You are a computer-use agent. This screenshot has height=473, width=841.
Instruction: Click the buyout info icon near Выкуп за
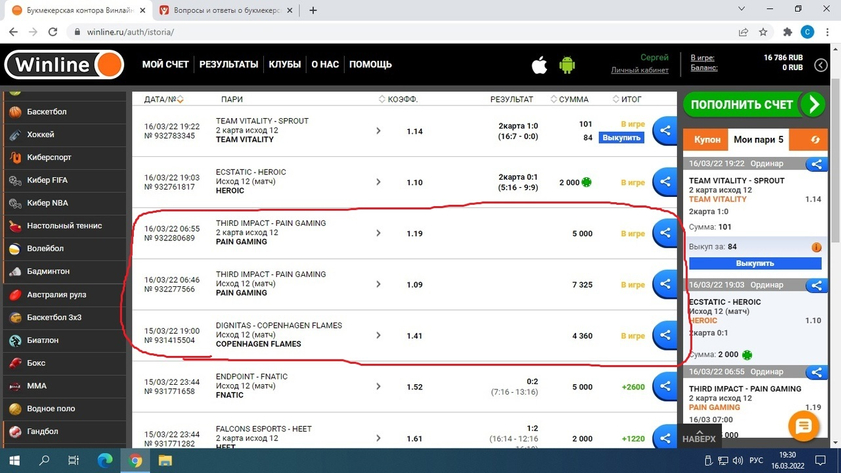(816, 247)
